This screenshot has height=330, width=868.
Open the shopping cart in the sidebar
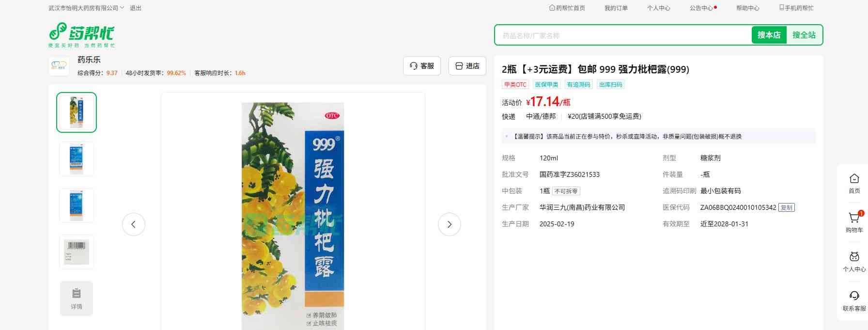click(x=854, y=222)
